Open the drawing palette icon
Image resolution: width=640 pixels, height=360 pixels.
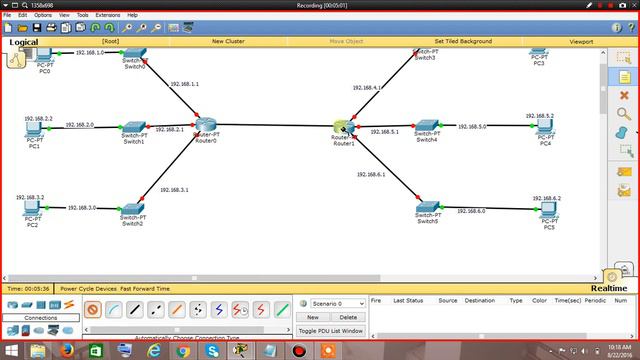tap(173, 28)
